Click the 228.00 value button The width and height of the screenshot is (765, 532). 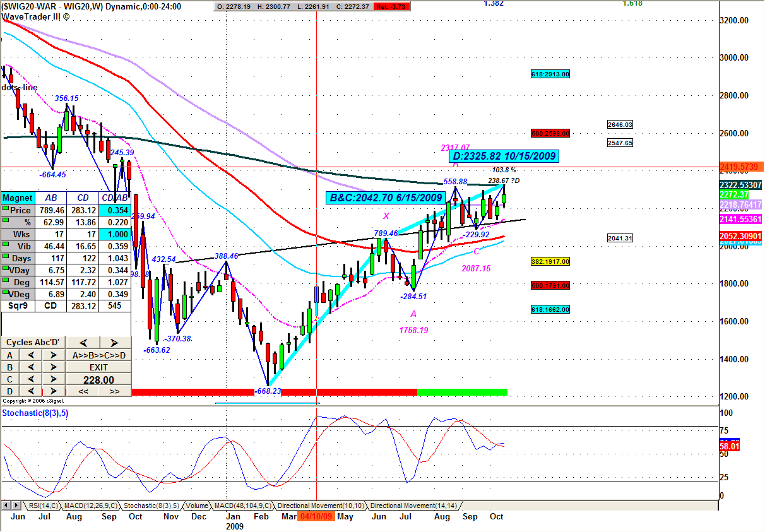click(x=98, y=379)
